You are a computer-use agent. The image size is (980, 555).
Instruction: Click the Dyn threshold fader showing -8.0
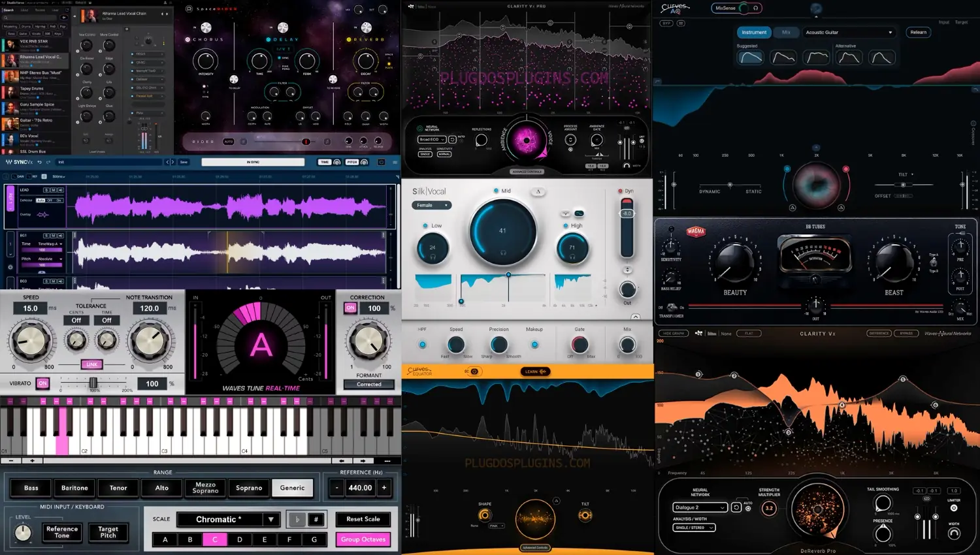[x=627, y=214]
